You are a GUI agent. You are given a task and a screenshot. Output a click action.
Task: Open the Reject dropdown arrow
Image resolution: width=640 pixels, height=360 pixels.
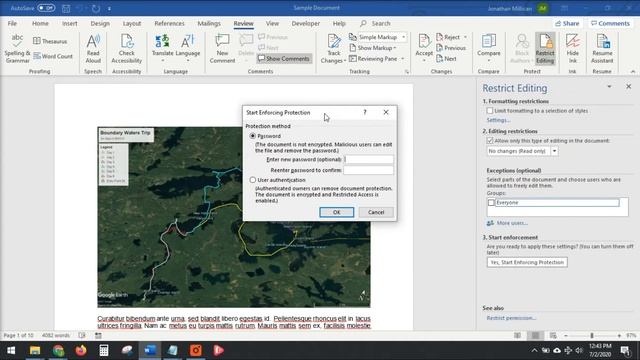465,37
